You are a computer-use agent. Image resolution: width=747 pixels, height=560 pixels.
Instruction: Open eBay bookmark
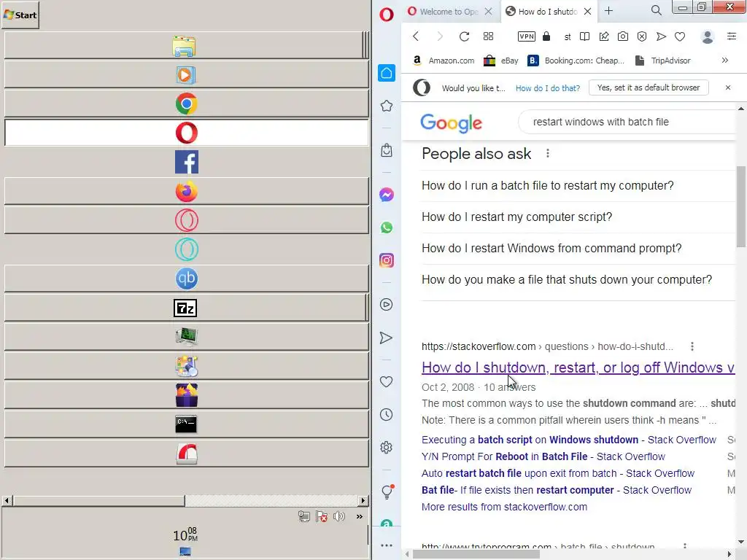(500, 61)
